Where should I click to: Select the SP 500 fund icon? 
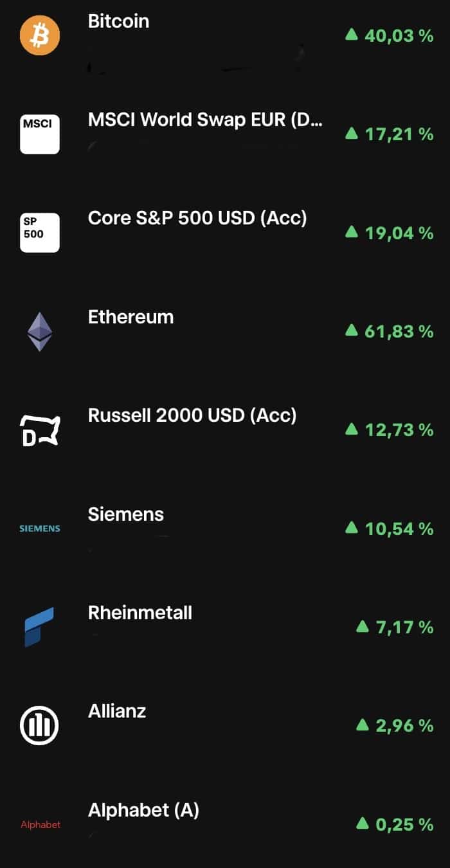click(40, 232)
